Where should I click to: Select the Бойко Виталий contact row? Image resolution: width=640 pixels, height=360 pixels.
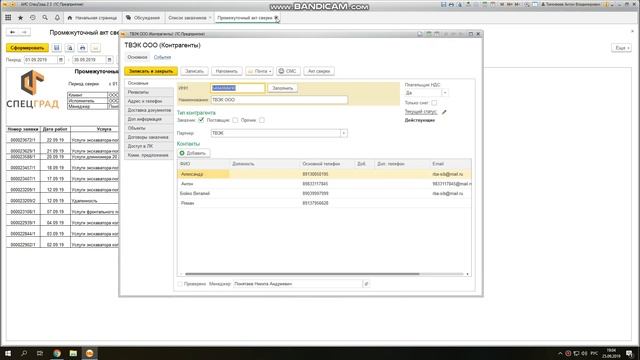(x=324, y=193)
